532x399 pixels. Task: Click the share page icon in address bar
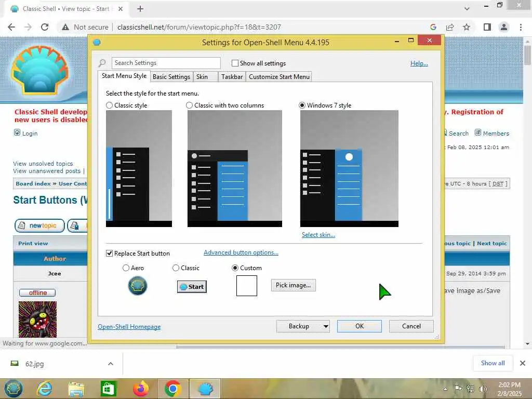(x=450, y=27)
